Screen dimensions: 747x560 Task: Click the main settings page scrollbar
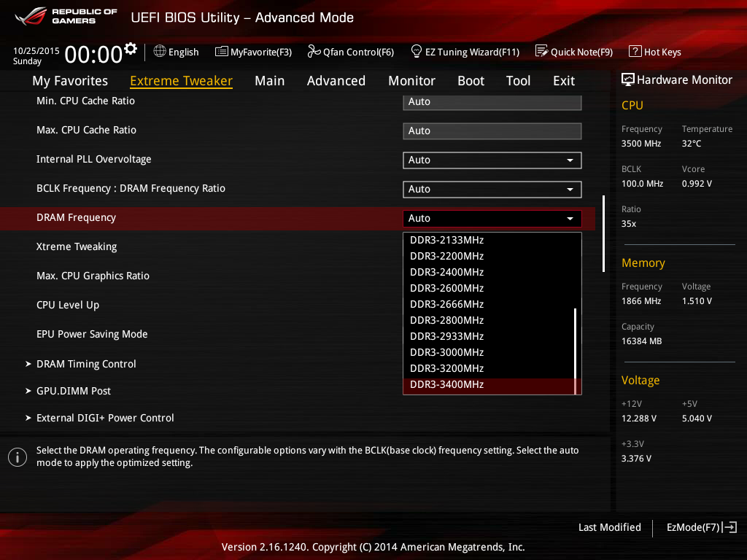[x=603, y=234]
